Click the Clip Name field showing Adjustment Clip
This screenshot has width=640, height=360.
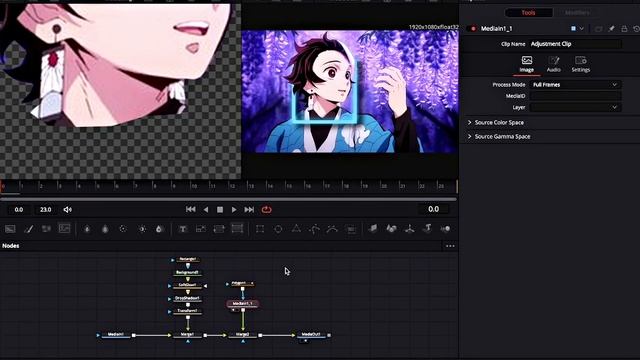[x=576, y=44]
